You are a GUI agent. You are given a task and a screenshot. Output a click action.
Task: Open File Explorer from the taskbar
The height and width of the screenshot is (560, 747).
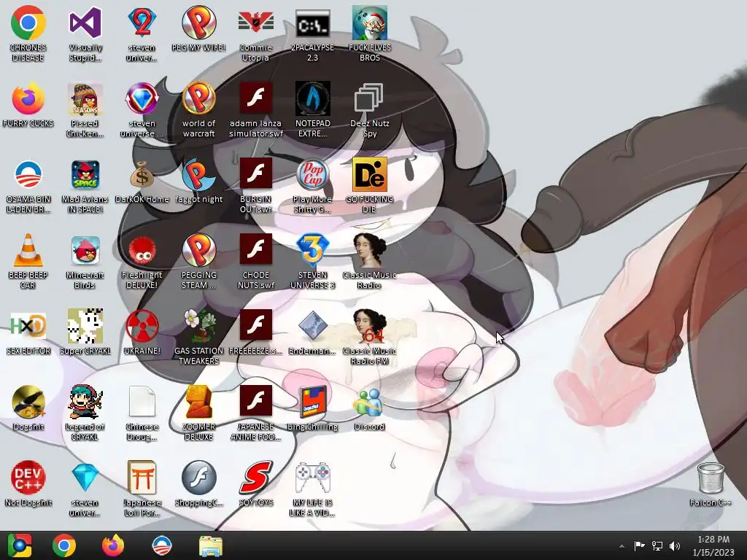(x=211, y=545)
